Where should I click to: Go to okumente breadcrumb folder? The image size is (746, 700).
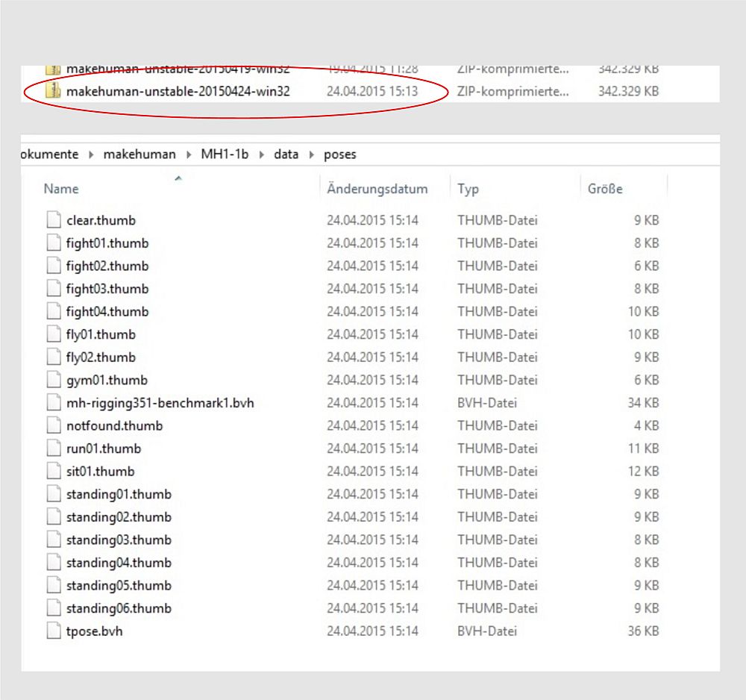pos(49,154)
